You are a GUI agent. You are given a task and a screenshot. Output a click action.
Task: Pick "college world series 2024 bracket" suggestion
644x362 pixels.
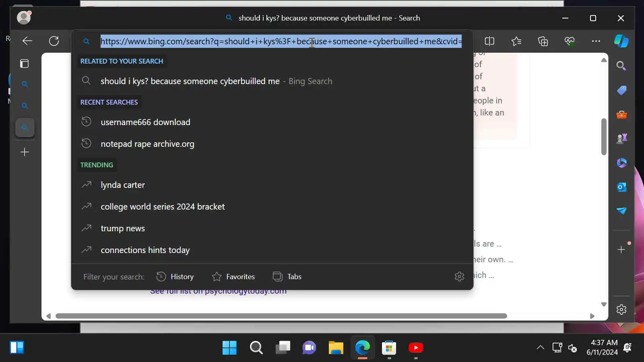(x=272, y=207)
